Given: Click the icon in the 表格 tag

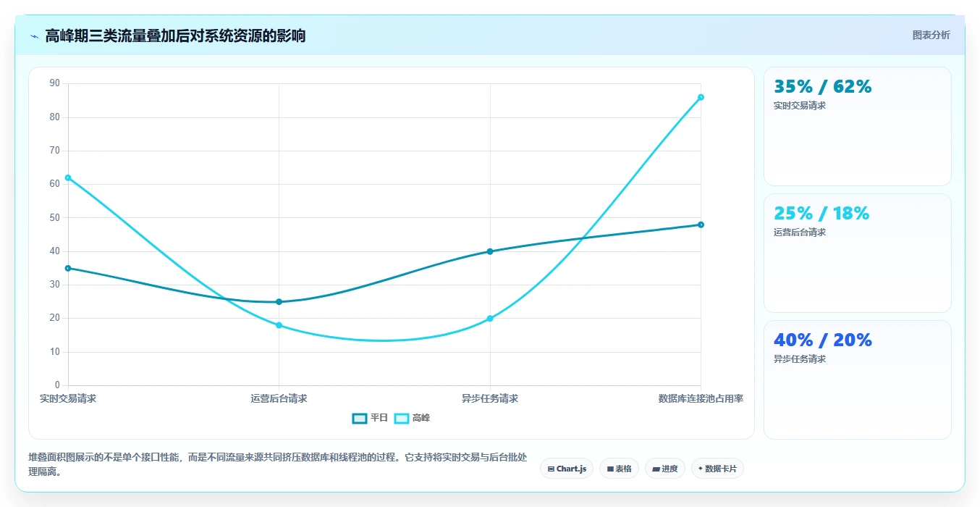Looking at the screenshot, I should 610,469.
